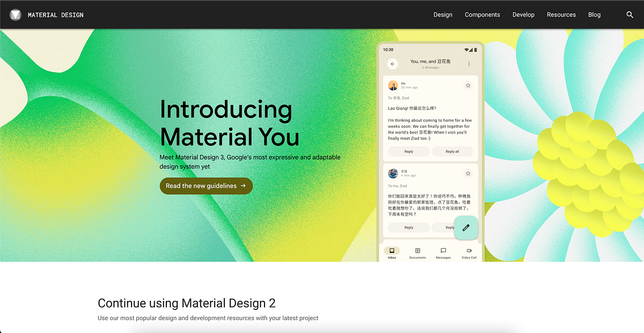The image size is (644, 333).
Task: Open the search icon in the navigation bar
Action: click(x=630, y=14)
